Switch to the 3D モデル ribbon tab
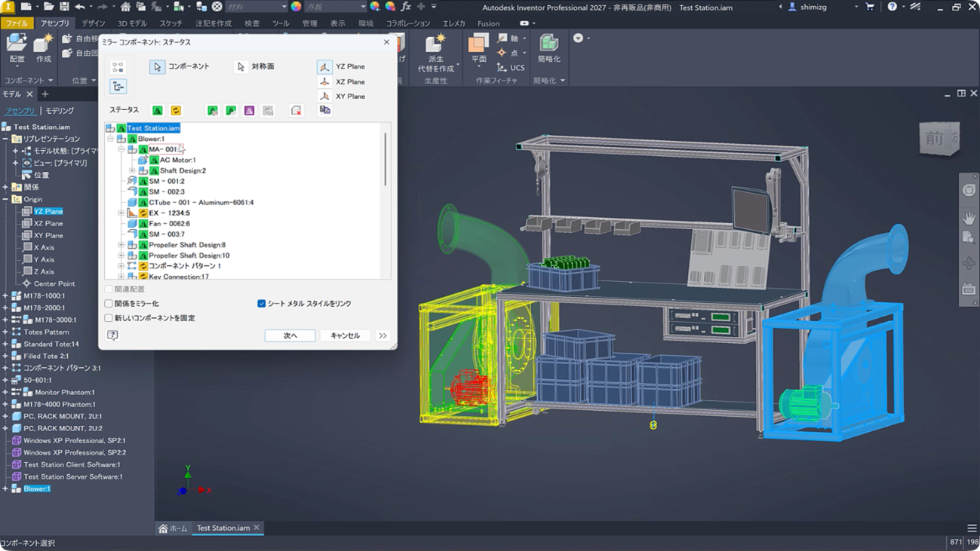980x551 pixels. [x=132, y=23]
